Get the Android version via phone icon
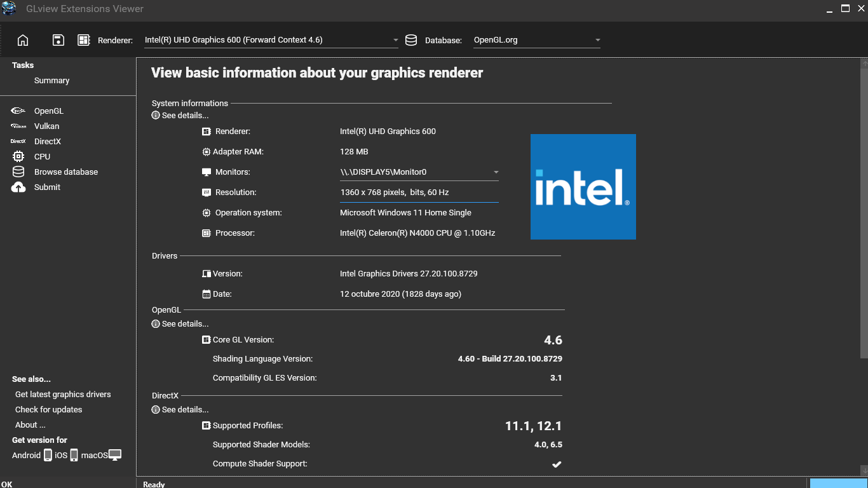Screen dimensions: 868x488 click(x=48, y=455)
